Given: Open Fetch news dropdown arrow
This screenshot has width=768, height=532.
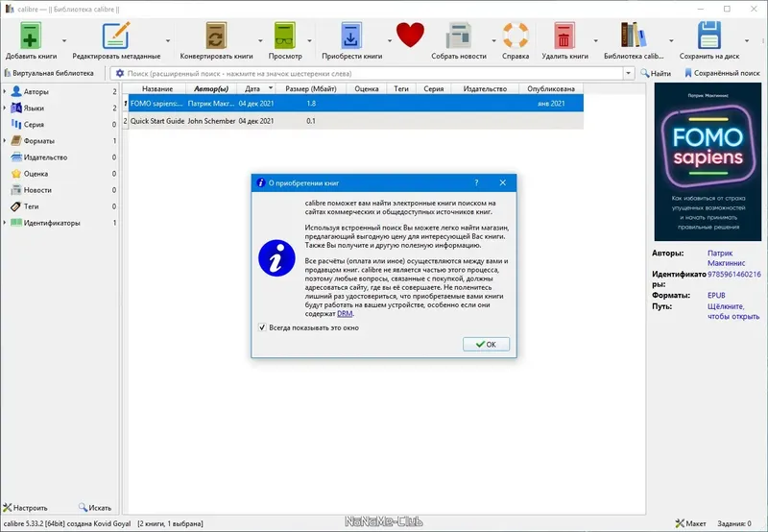Looking at the screenshot, I should (x=493, y=40).
